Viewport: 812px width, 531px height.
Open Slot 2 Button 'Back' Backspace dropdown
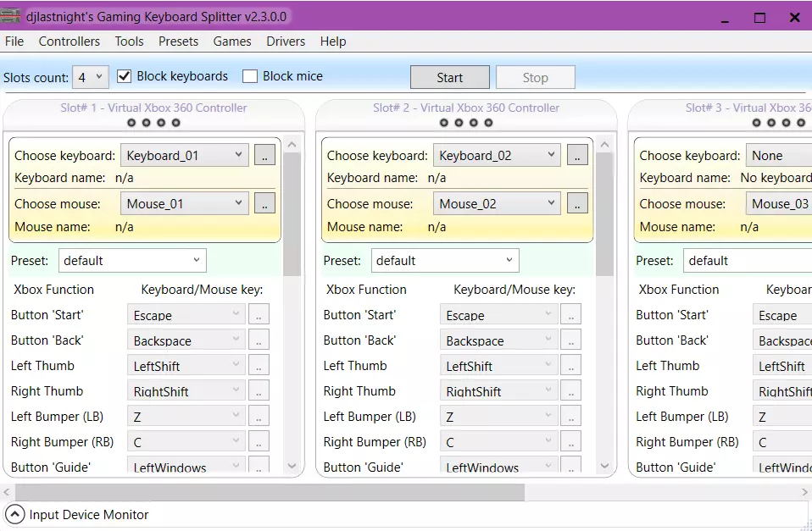tap(498, 340)
